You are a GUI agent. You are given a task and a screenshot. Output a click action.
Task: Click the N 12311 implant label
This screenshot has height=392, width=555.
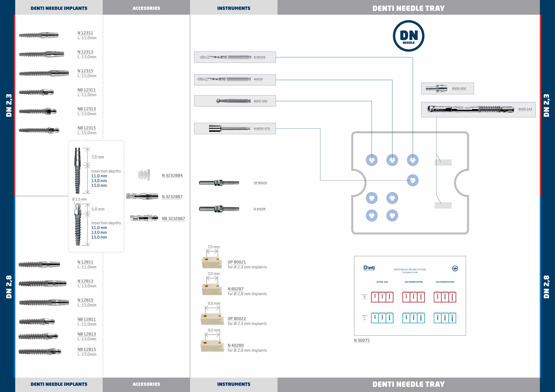85,33
